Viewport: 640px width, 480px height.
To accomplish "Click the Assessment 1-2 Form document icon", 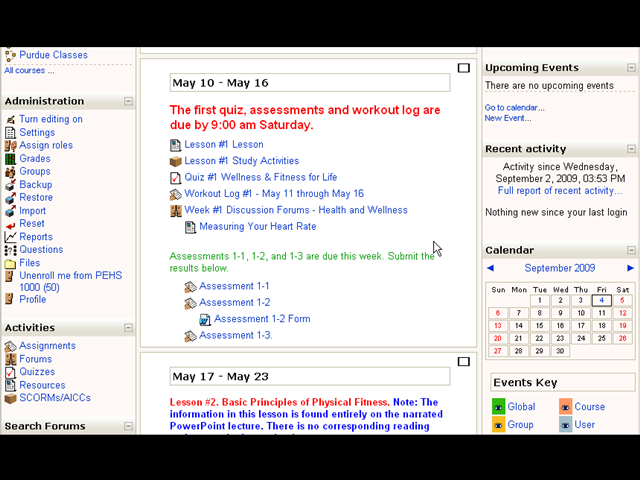I will coord(205,319).
